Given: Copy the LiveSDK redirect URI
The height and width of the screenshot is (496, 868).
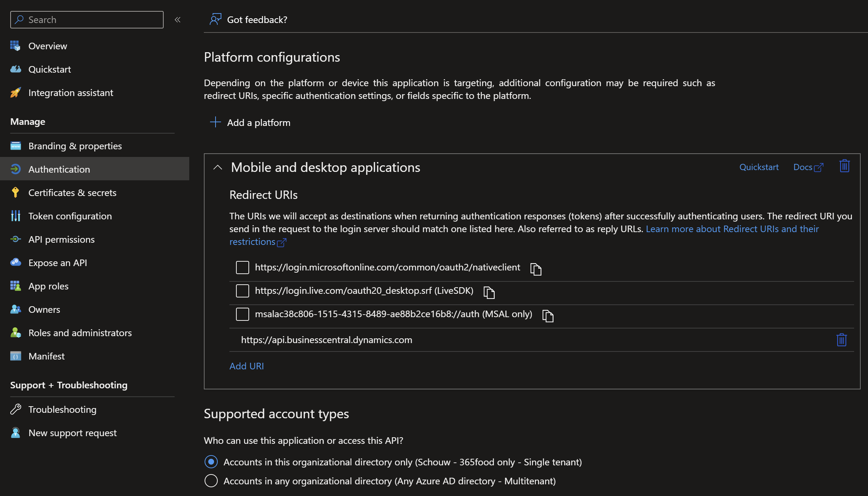Looking at the screenshot, I should (489, 292).
